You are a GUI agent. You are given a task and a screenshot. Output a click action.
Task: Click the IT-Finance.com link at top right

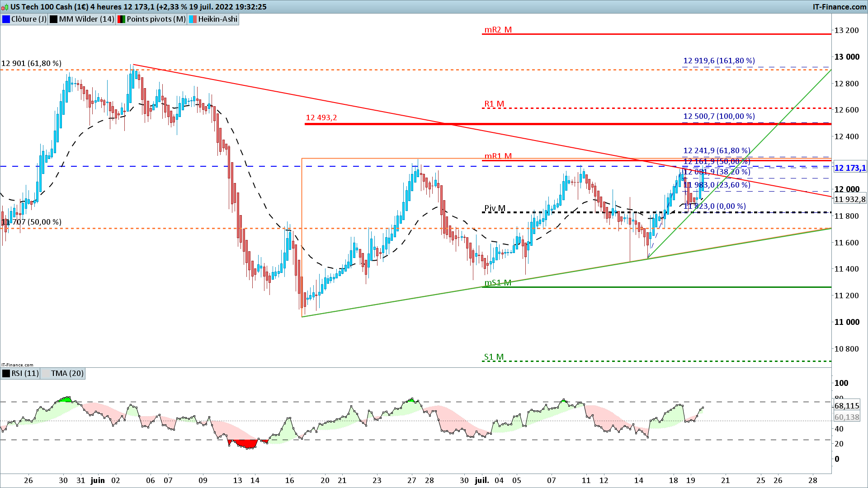[x=839, y=7]
